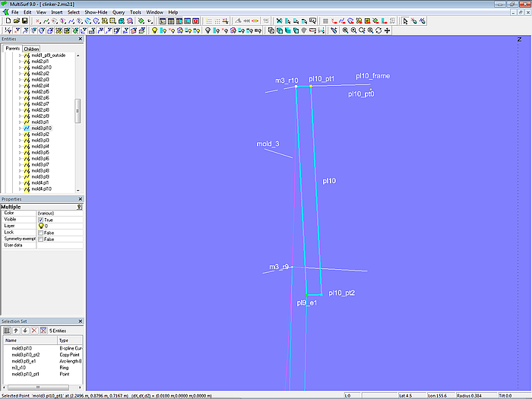Move selection up with up-arrow icon
532x399 pixels.
tap(16, 331)
